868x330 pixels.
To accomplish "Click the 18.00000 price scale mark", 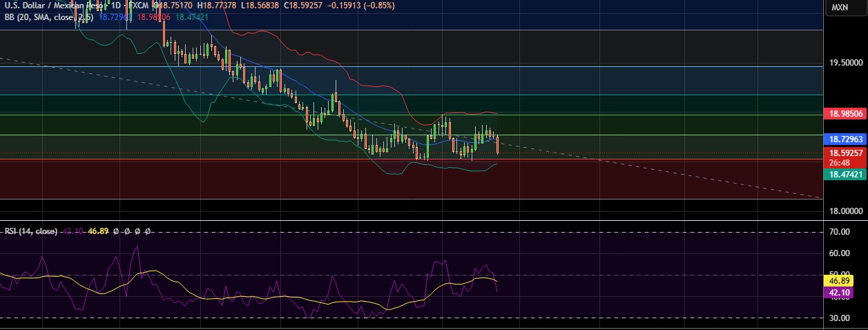I will 845,211.
